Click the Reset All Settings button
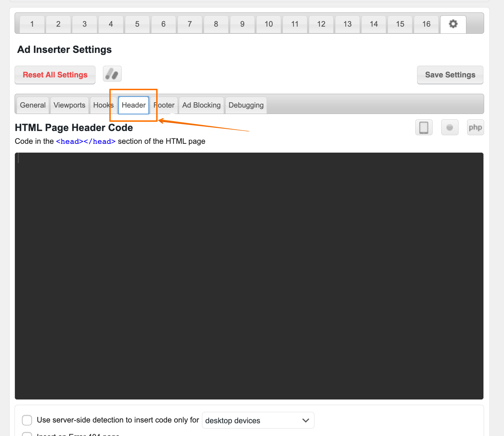This screenshot has height=436, width=504. pos(55,75)
